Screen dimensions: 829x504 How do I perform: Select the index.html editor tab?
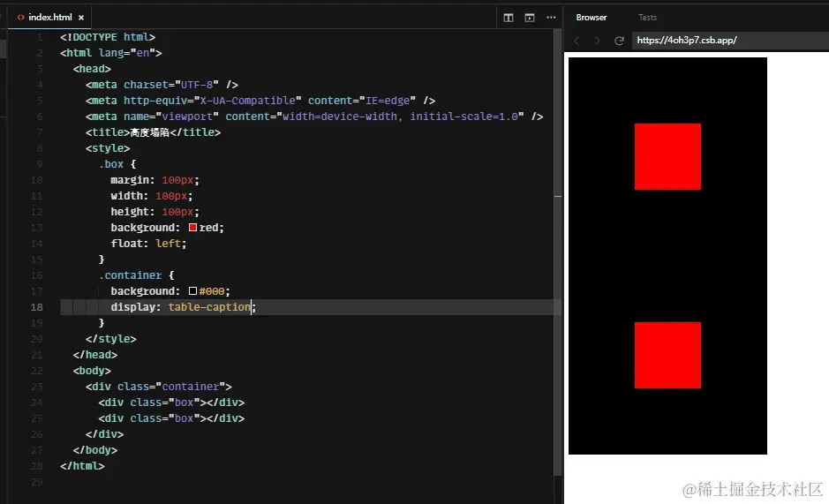click(x=49, y=18)
